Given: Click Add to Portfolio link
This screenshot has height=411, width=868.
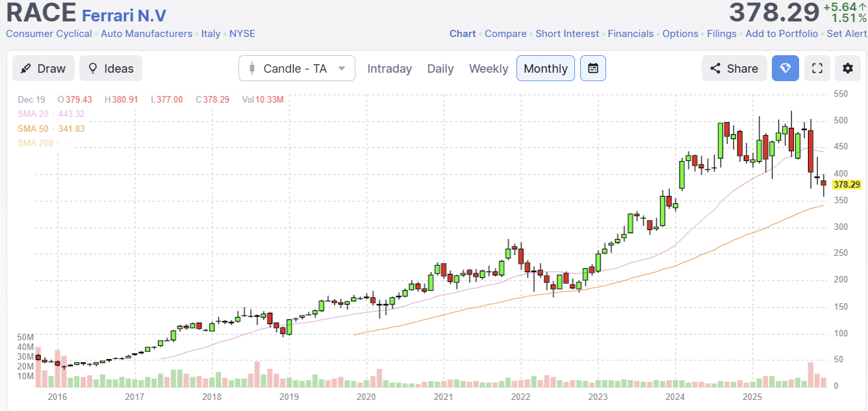Looking at the screenshot, I should [x=782, y=34].
